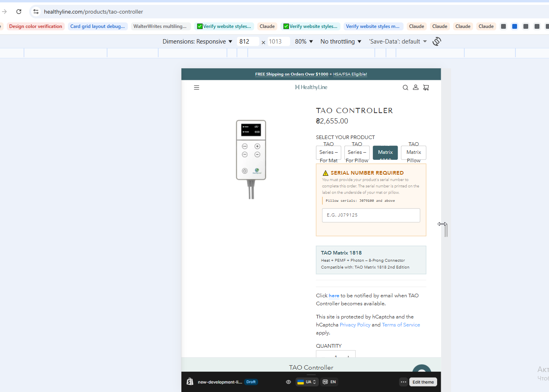This screenshot has height=392, width=549.
Task: Open the UA country selector
Action: (x=307, y=382)
